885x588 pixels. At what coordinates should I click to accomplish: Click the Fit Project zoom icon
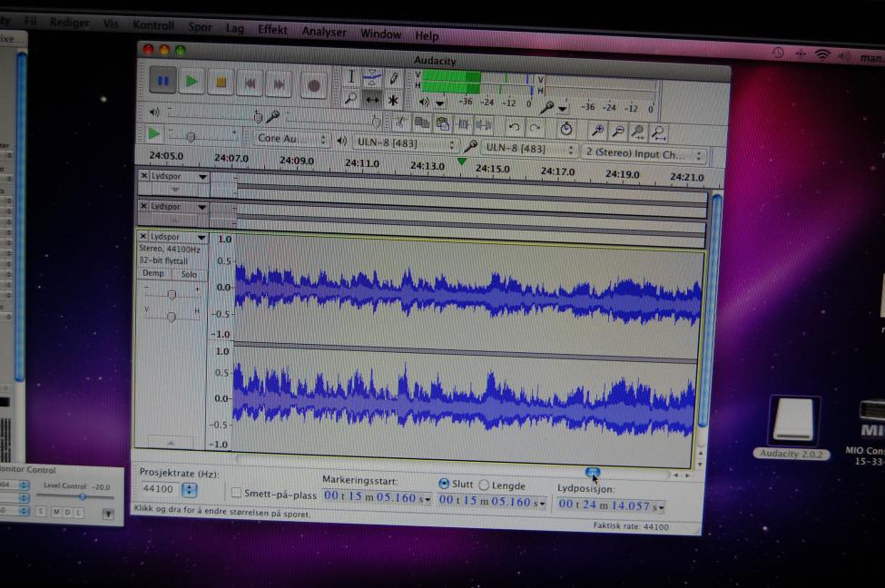pyautogui.click(x=658, y=133)
